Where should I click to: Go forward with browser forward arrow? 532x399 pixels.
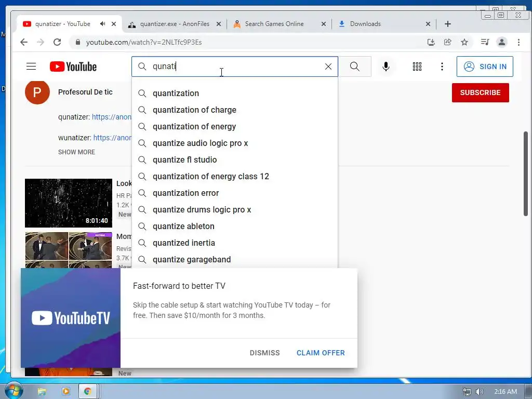(41, 42)
